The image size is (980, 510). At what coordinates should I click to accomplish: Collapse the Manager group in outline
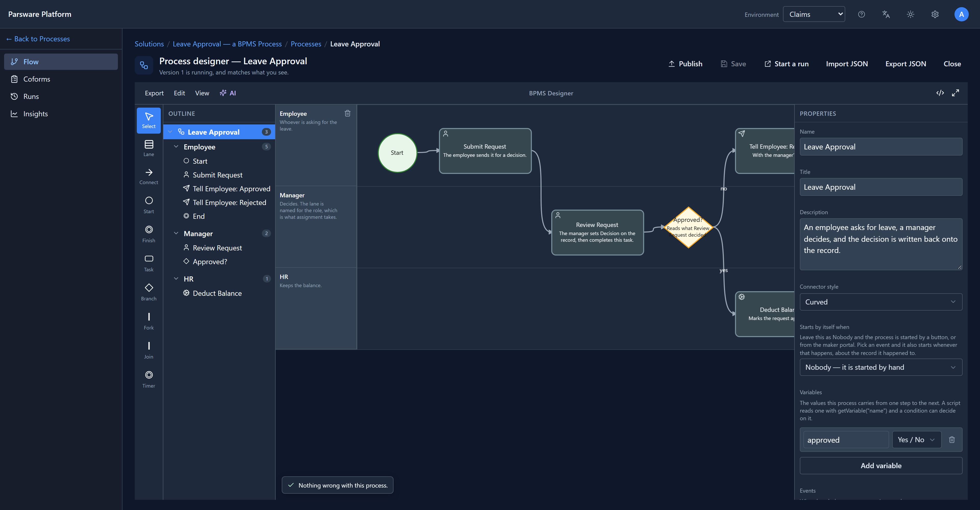coord(176,233)
